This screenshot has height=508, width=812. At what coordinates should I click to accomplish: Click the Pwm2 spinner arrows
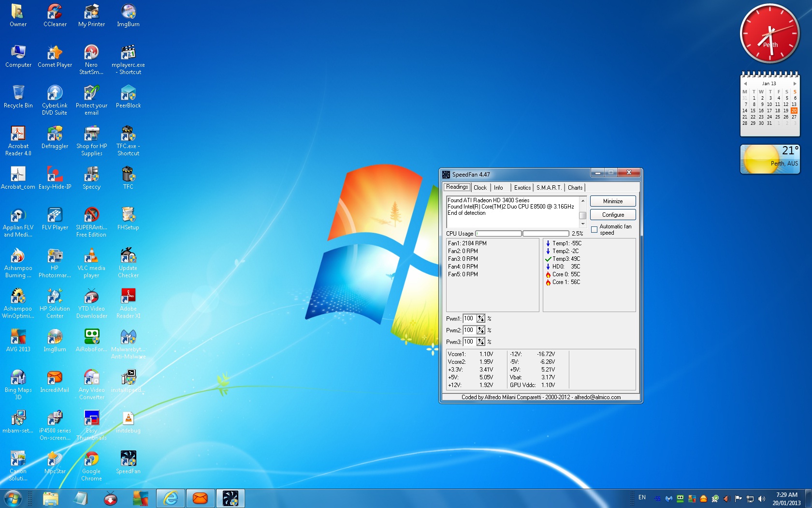pyautogui.click(x=480, y=330)
